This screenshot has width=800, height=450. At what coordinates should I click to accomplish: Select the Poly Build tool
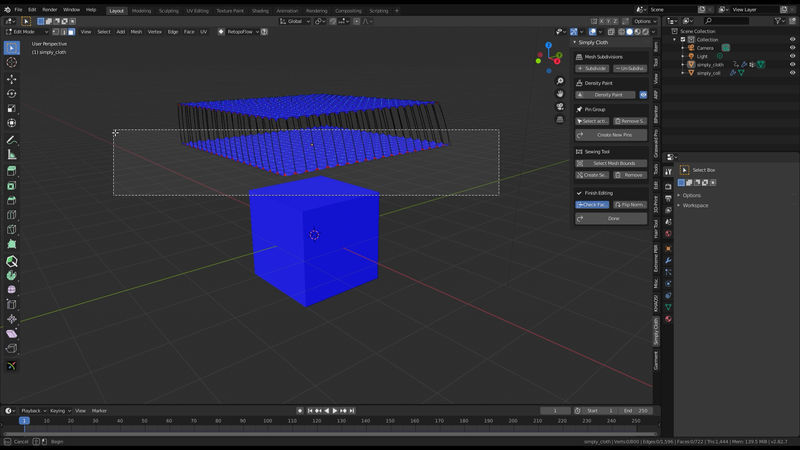12,244
